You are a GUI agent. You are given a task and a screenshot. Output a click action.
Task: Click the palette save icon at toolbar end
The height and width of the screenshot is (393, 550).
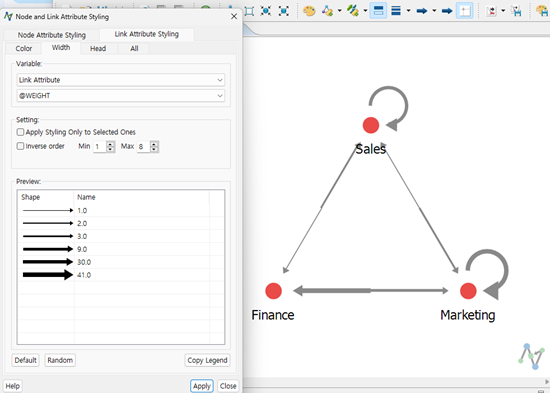tap(542, 11)
